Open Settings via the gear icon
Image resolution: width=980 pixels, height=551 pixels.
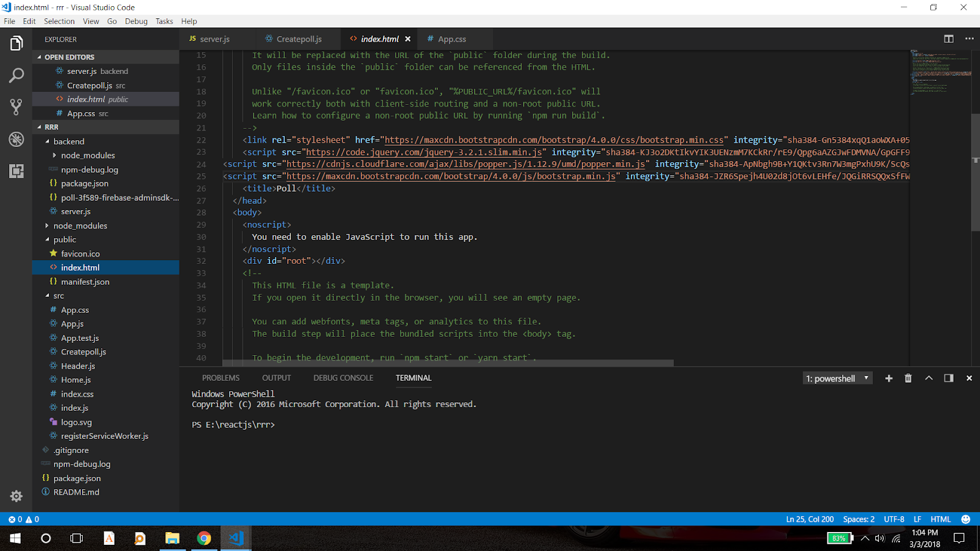15,496
